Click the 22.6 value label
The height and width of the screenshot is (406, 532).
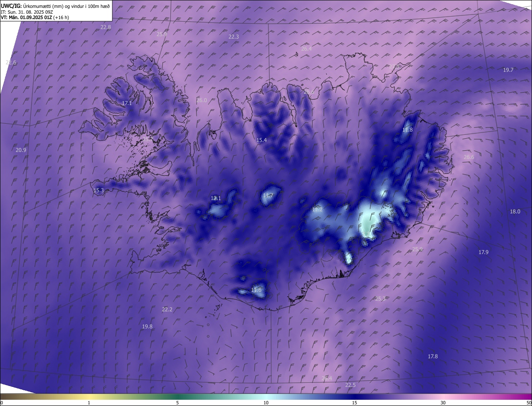[11, 62]
